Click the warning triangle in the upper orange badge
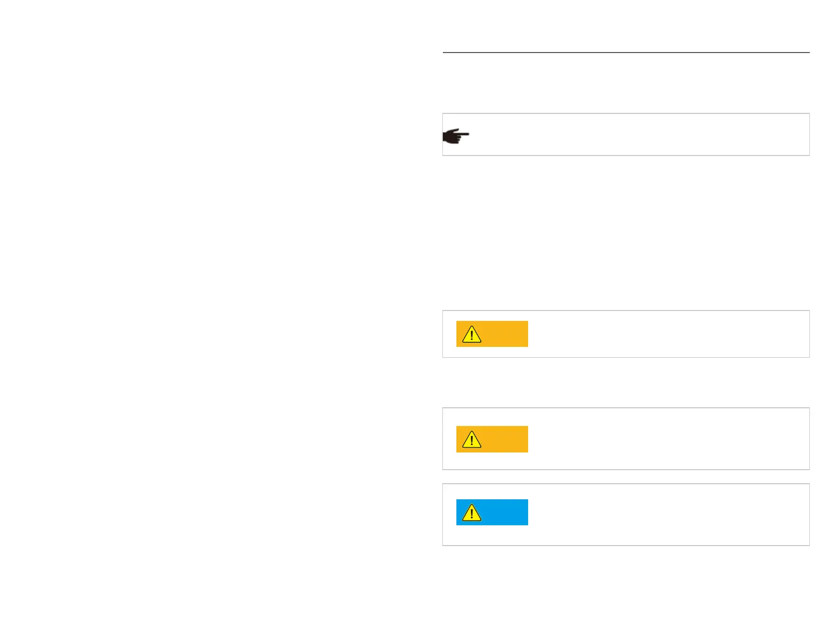The image size is (840, 634). [471, 334]
